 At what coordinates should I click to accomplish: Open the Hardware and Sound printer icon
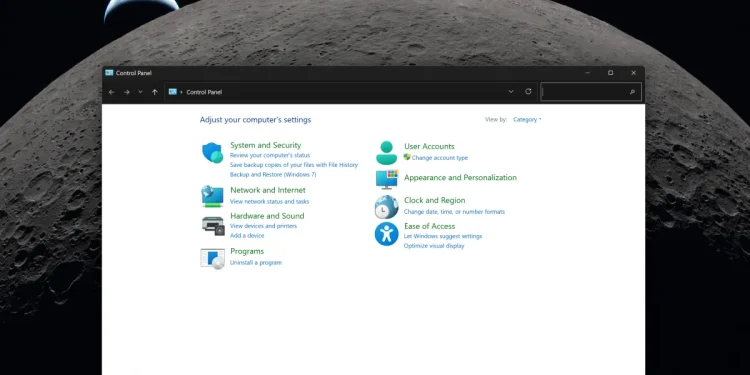pos(213,225)
